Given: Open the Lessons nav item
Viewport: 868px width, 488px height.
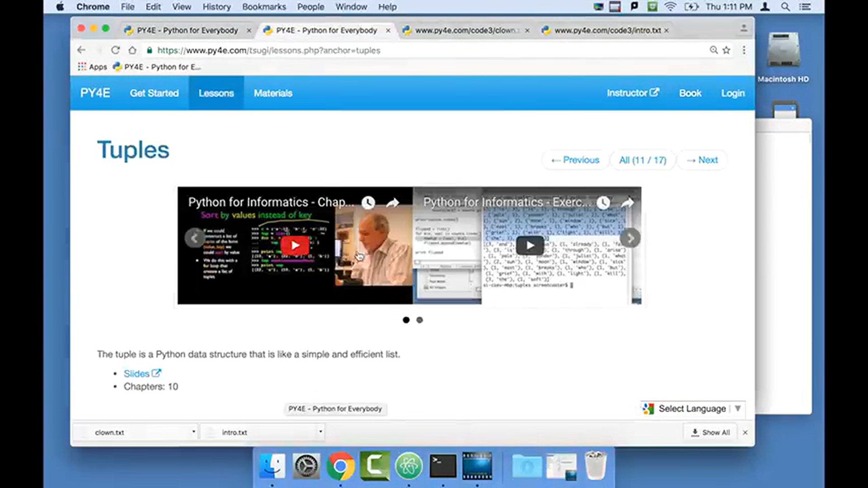Looking at the screenshot, I should (x=216, y=93).
